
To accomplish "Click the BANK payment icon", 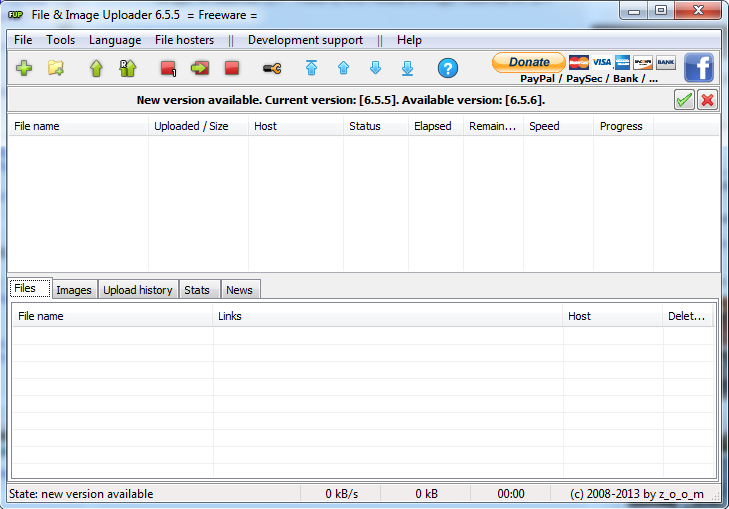I will coord(666,62).
